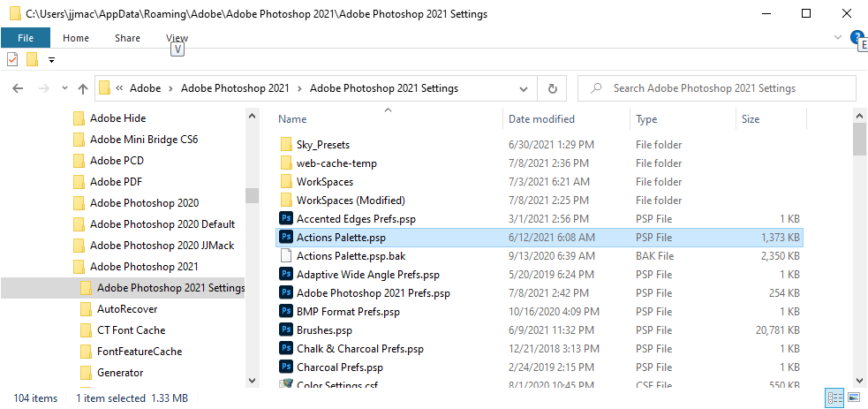Open the View ribbon tab
This screenshot has height=409, width=868.
click(177, 38)
